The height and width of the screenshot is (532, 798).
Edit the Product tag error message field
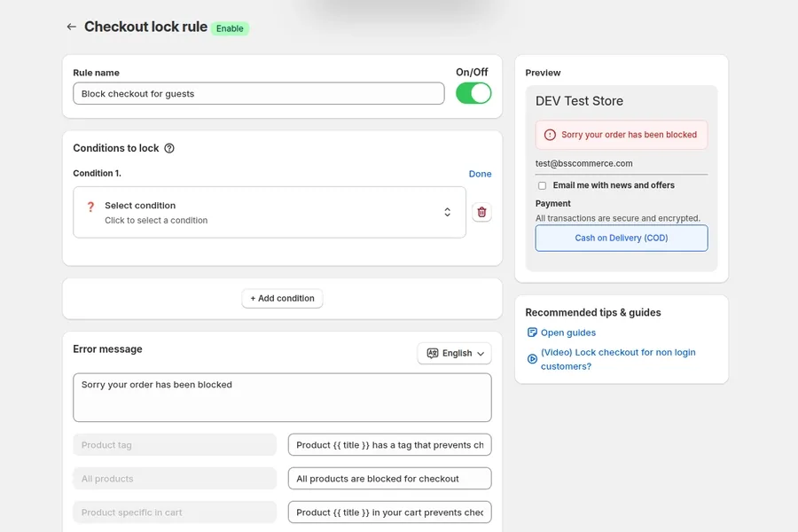click(390, 445)
